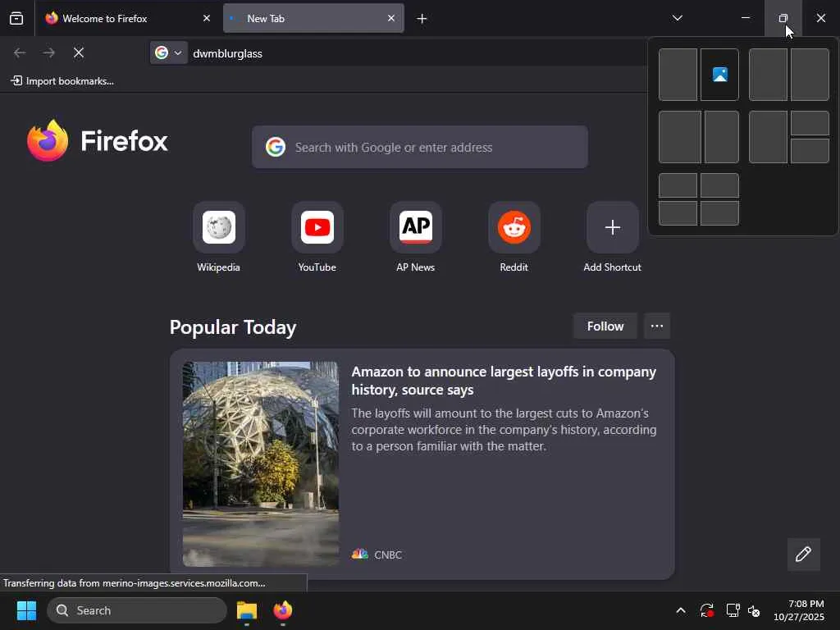
Task: Go back using the back arrow
Action: point(20,52)
